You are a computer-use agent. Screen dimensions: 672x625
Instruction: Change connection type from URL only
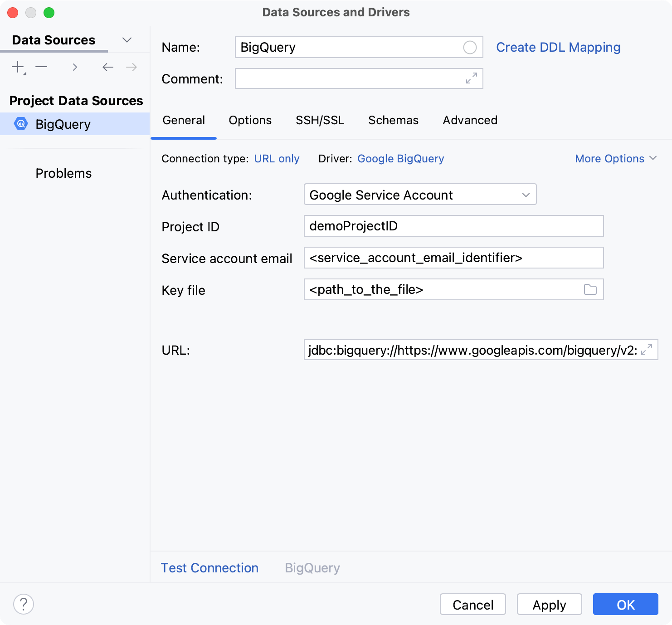pyautogui.click(x=277, y=158)
